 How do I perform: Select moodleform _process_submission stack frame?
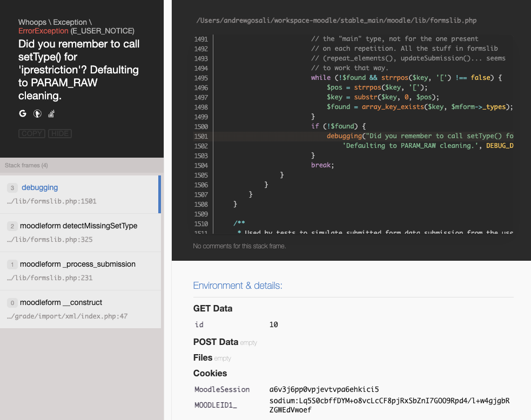tap(80, 271)
